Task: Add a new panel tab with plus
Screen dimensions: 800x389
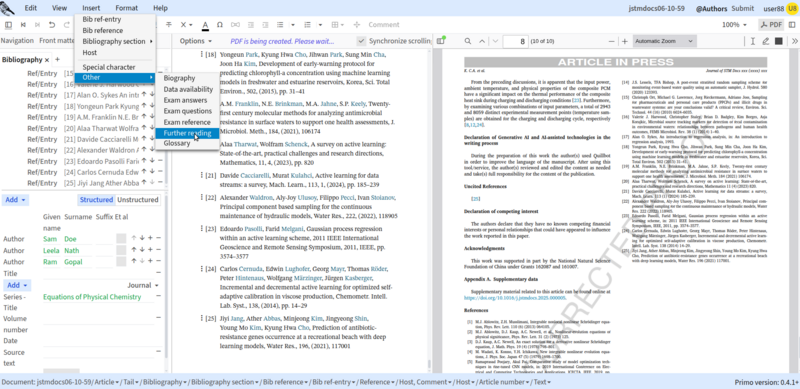Action: pos(57,59)
